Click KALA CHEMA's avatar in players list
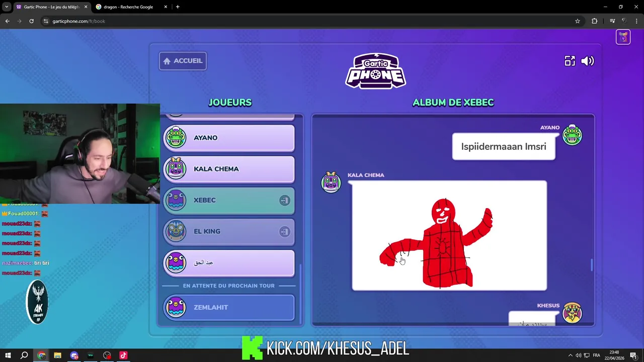The width and height of the screenshot is (644, 362). pyautogui.click(x=176, y=168)
